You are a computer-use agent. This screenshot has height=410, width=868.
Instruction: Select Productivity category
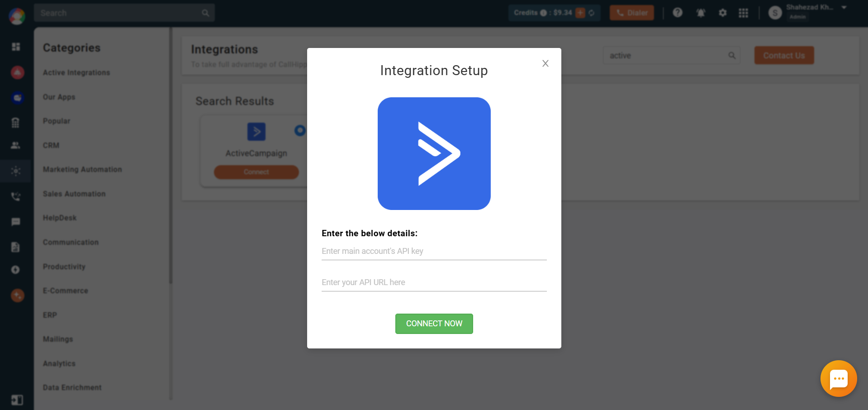(x=64, y=267)
